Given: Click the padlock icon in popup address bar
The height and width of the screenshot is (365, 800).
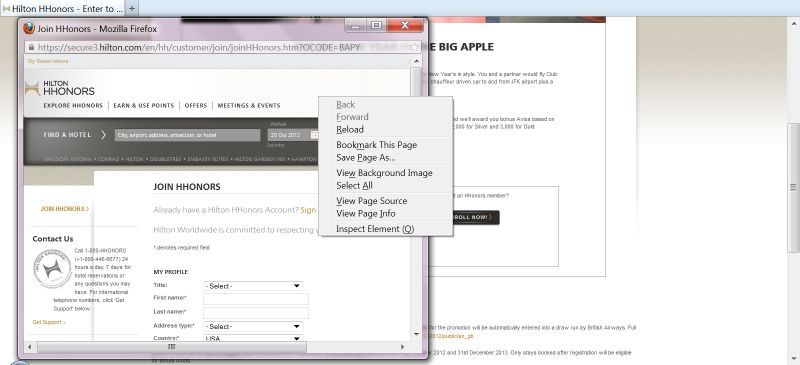Looking at the screenshot, I should click(31, 47).
